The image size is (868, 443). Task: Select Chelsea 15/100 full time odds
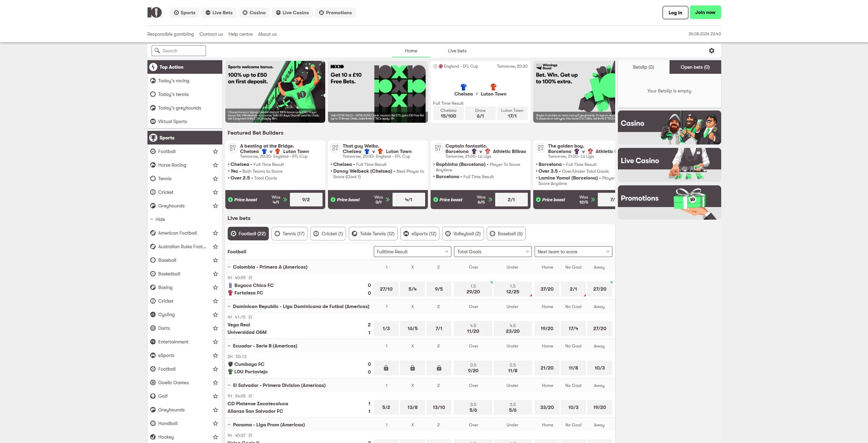[x=448, y=113]
